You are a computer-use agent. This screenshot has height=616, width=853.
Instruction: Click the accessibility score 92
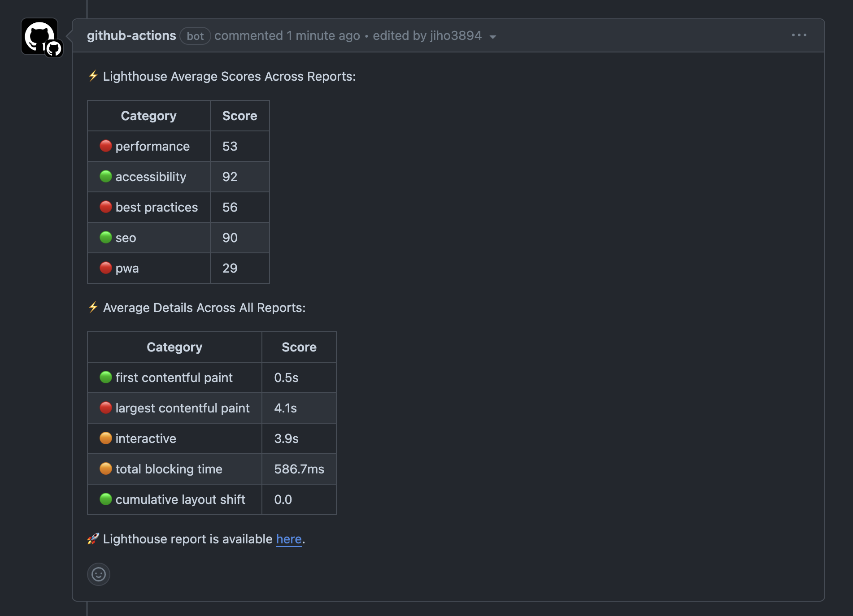230,177
